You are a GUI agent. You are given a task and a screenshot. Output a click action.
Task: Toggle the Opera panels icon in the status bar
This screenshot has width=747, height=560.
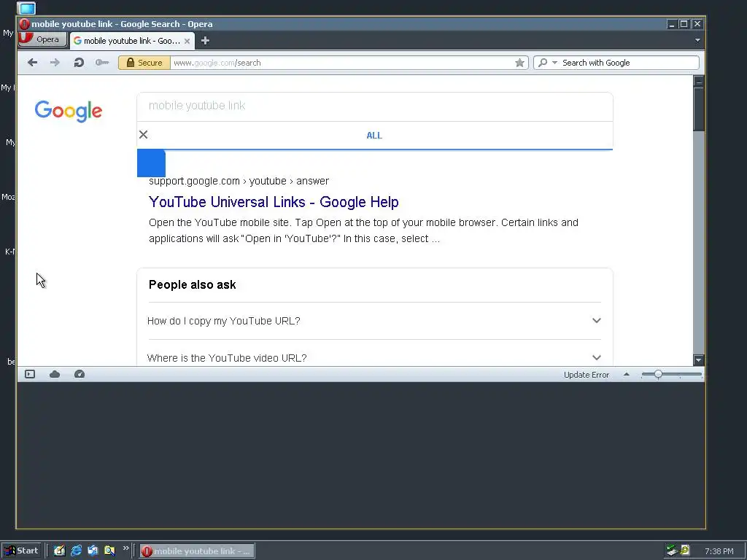pyautogui.click(x=30, y=374)
